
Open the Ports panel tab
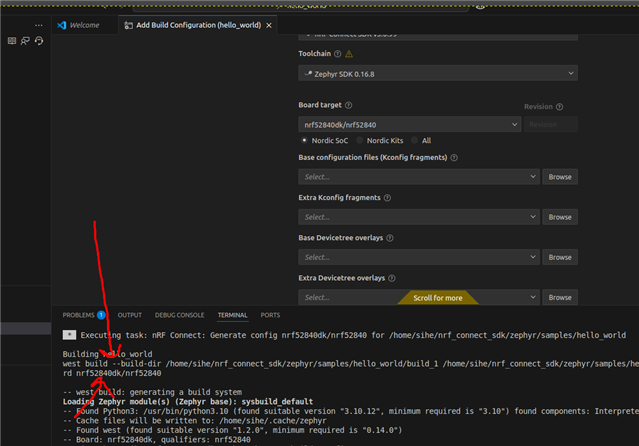click(x=270, y=315)
